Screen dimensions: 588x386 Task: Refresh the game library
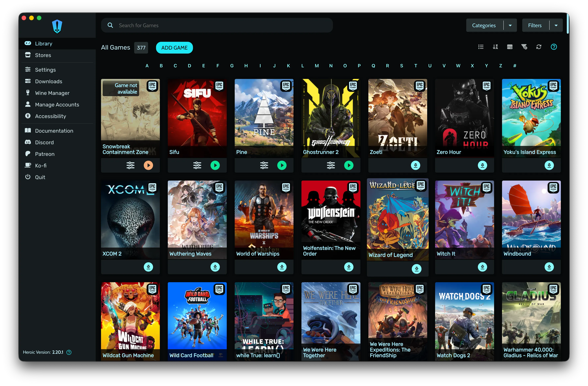tap(539, 47)
